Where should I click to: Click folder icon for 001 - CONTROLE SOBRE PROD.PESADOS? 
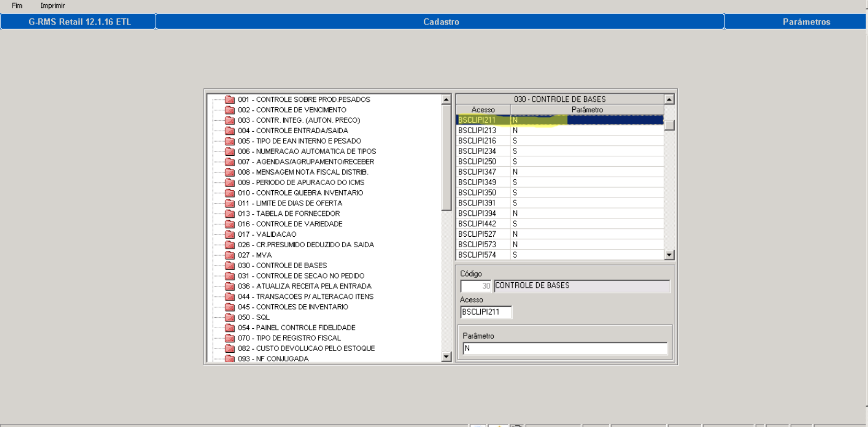pyautogui.click(x=229, y=99)
